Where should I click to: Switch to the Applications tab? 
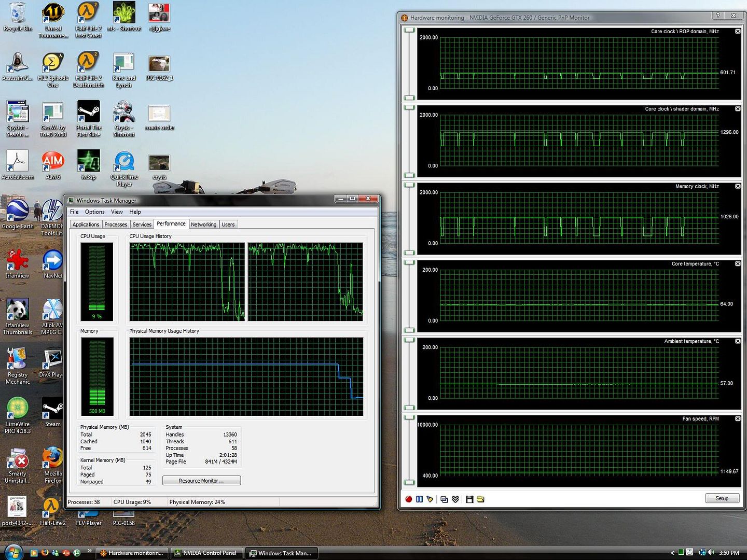coord(86,225)
